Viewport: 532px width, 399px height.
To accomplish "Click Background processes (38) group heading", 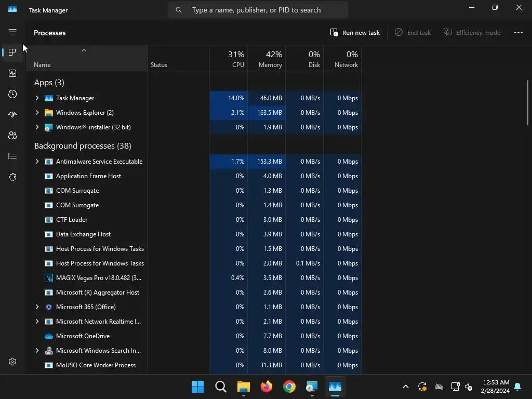I will tap(83, 146).
